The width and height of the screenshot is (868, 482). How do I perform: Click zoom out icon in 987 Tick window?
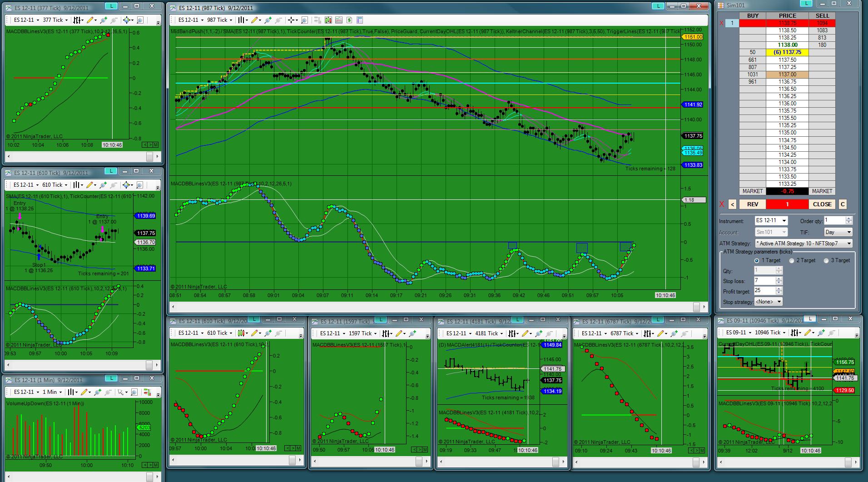click(x=278, y=20)
